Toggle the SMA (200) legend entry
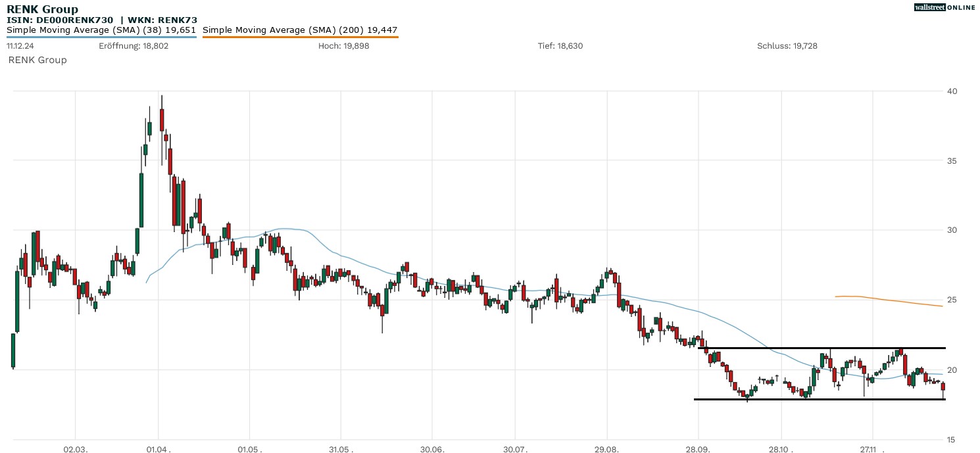 300,30
